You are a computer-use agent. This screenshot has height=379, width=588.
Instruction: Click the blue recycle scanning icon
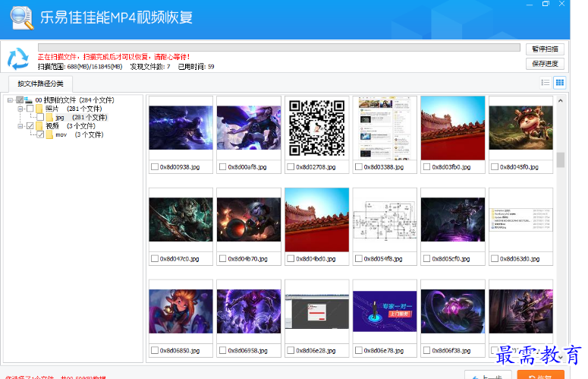[x=17, y=58]
